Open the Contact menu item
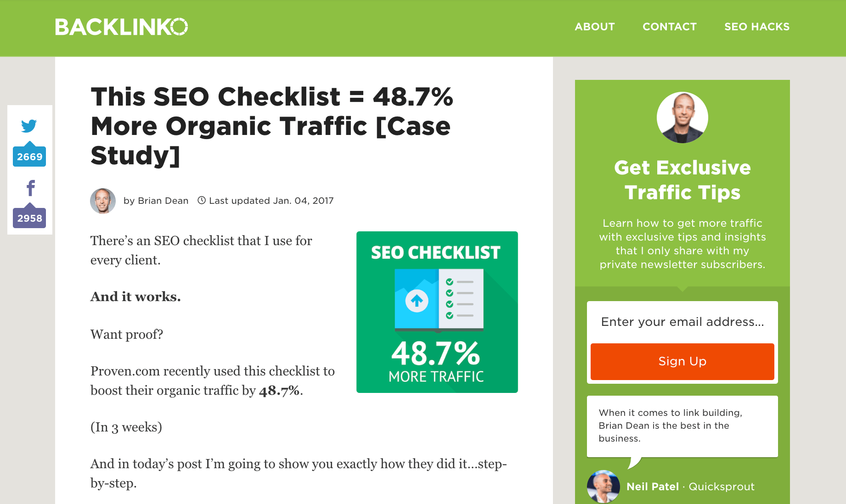The width and height of the screenshot is (846, 504). (x=669, y=27)
